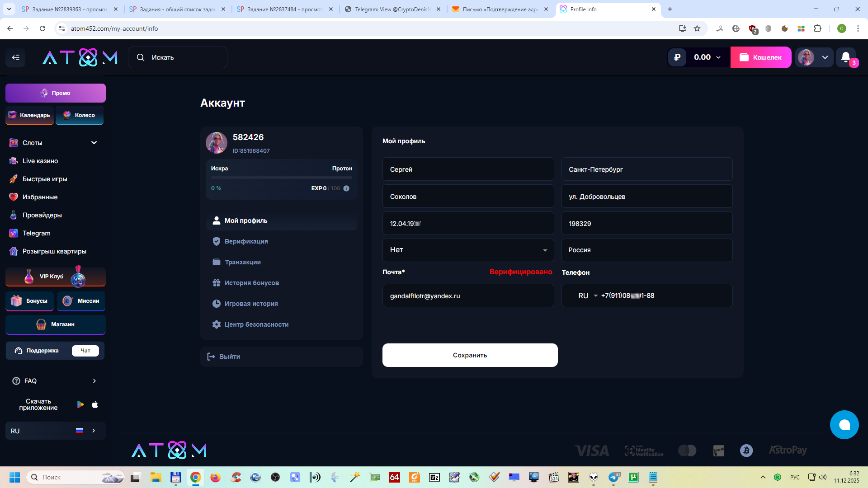Image resolution: width=868 pixels, height=488 pixels.
Task: Click the Google Play download icon
Action: 80,404
